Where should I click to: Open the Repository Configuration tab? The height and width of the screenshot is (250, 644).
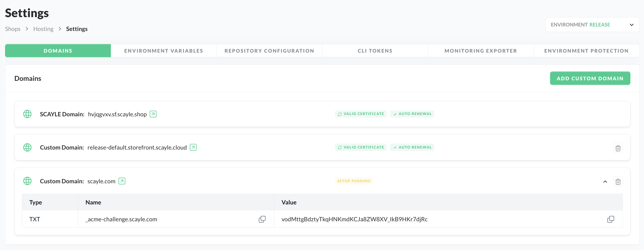click(x=269, y=51)
